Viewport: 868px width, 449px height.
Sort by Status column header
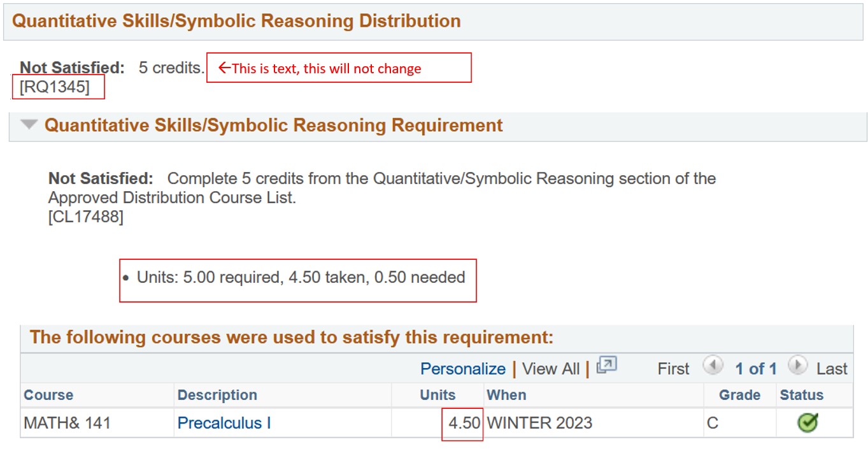coord(802,395)
